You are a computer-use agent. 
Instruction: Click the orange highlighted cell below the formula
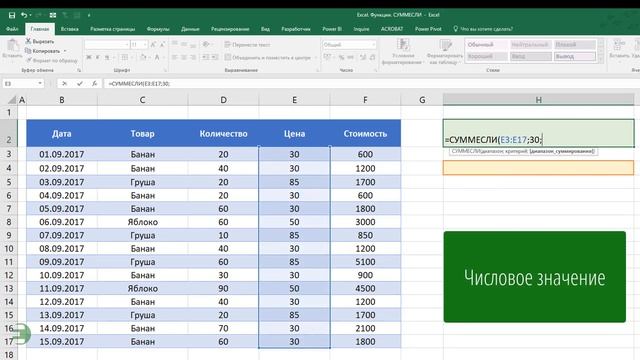[538, 168]
